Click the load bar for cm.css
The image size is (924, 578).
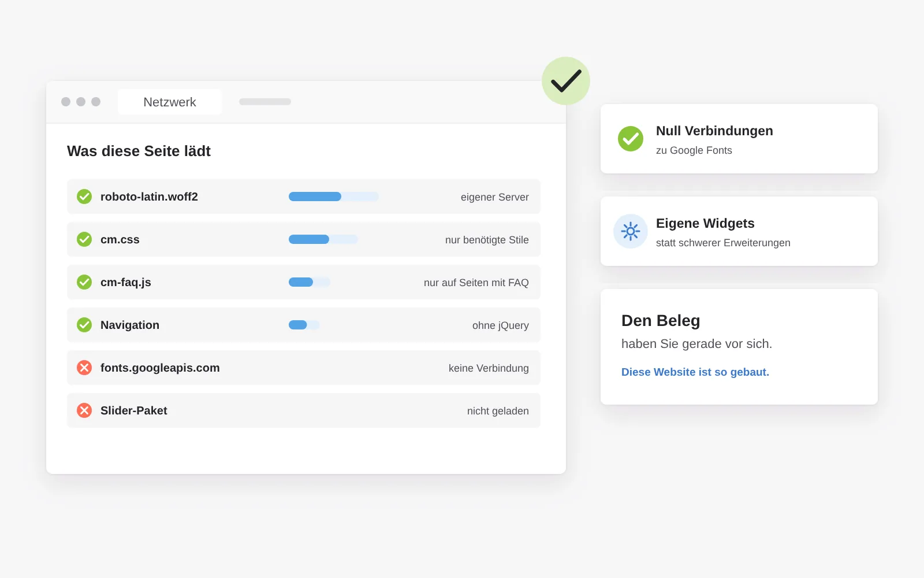(323, 239)
